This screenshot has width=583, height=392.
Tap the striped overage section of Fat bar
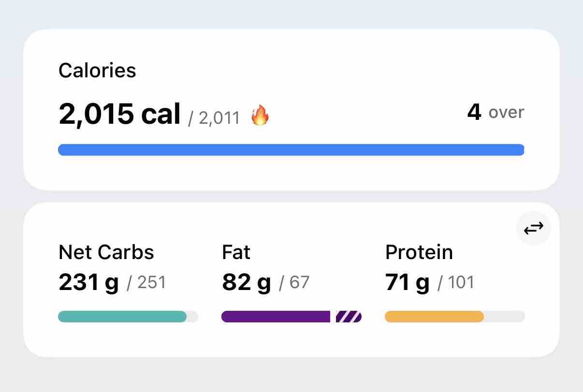point(349,317)
